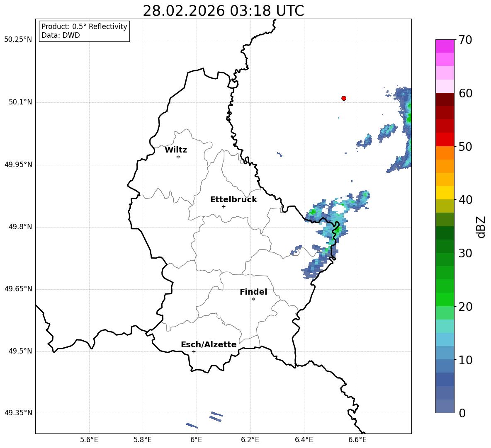Click the 5.8°E longitude label
This screenshot has height=448, width=491.
[x=143, y=440]
